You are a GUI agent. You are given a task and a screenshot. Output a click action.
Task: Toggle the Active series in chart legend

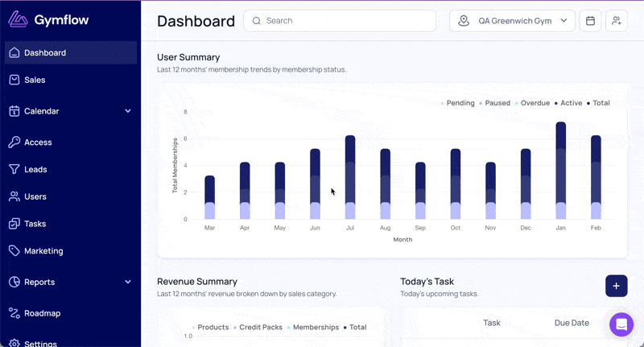click(568, 103)
